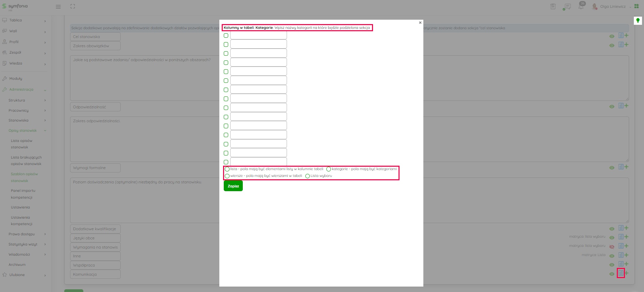Viewport: 644px width, 292px height.
Task: Tick the first checkbox in the dialog
Action: [226, 36]
